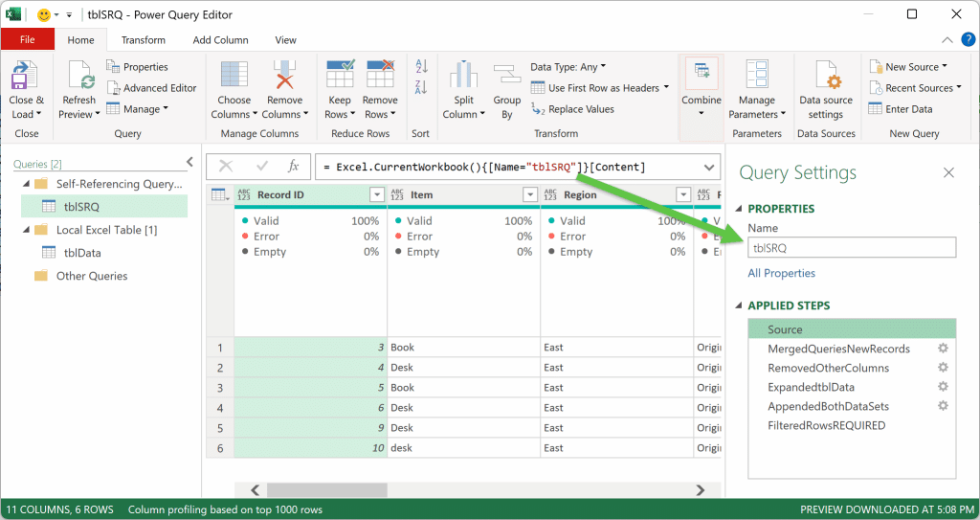
Task: Switch to the View tab
Action: pos(285,40)
